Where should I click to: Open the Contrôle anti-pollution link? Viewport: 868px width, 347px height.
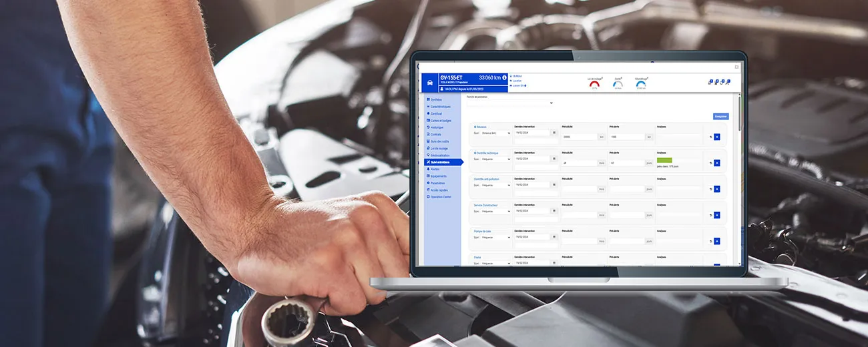487,179
